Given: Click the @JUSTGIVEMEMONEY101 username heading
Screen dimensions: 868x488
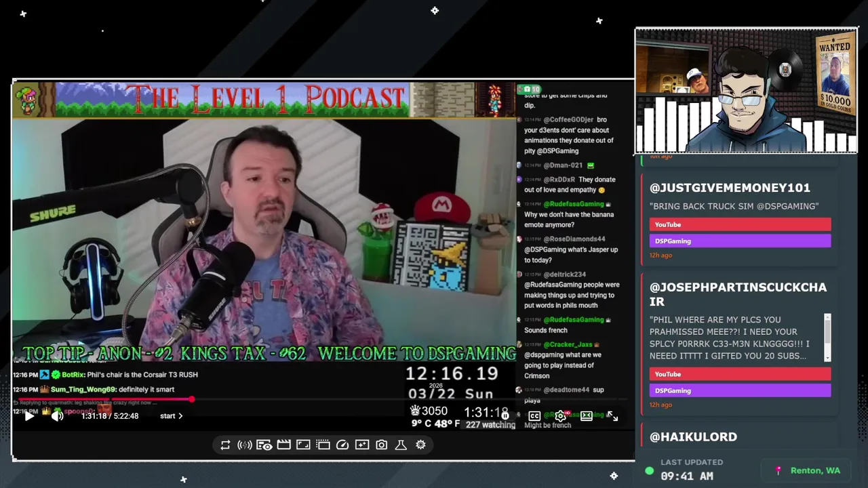Looking at the screenshot, I should point(730,188).
